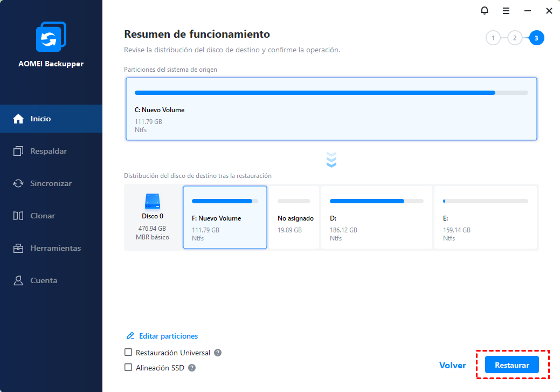The height and width of the screenshot is (392, 560).
Task: Click the down chevrons between disk panels
Action: click(x=331, y=159)
